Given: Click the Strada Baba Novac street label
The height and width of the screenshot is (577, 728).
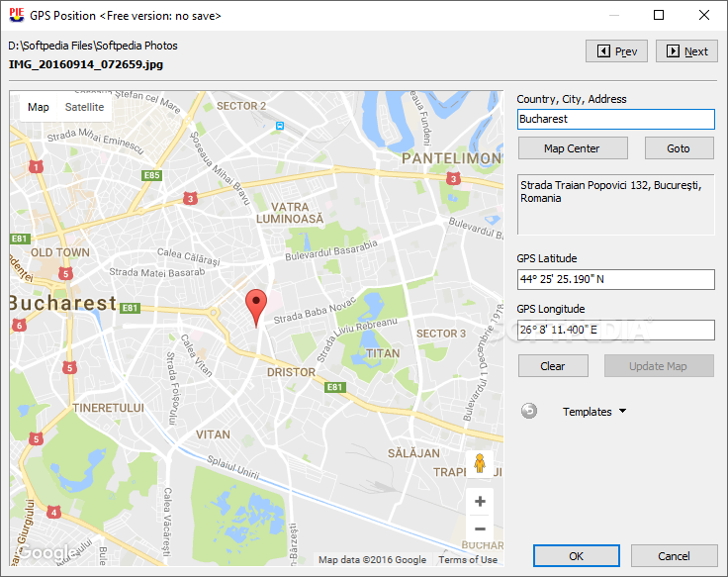Looking at the screenshot, I should 315,311.
